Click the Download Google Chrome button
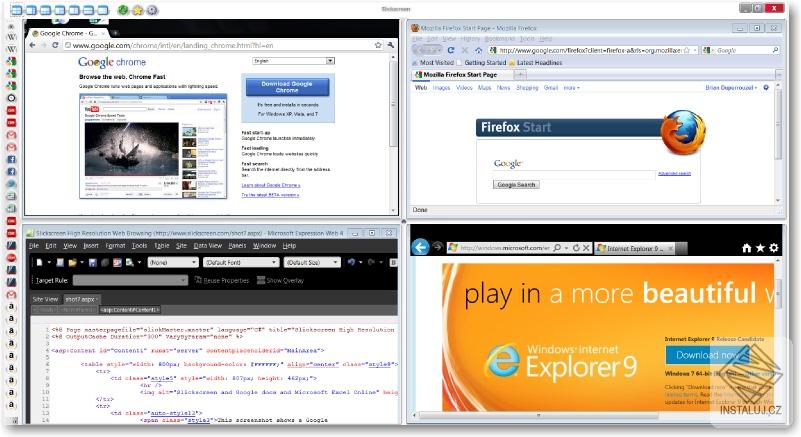This screenshot has height=437, width=801. pos(287,87)
